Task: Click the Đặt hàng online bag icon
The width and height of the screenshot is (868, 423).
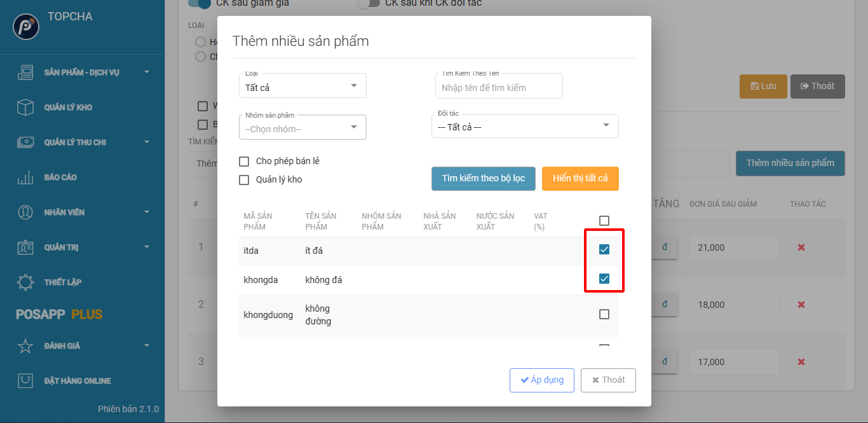Action: [x=25, y=381]
